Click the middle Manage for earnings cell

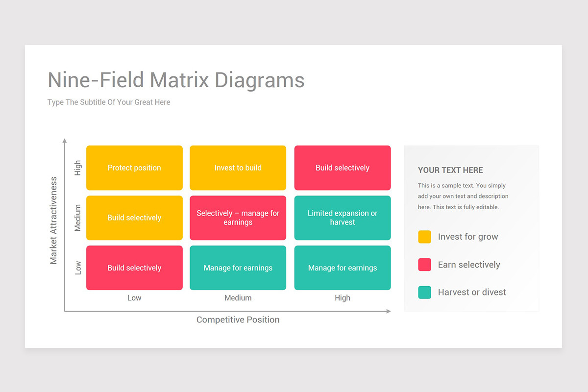238,268
